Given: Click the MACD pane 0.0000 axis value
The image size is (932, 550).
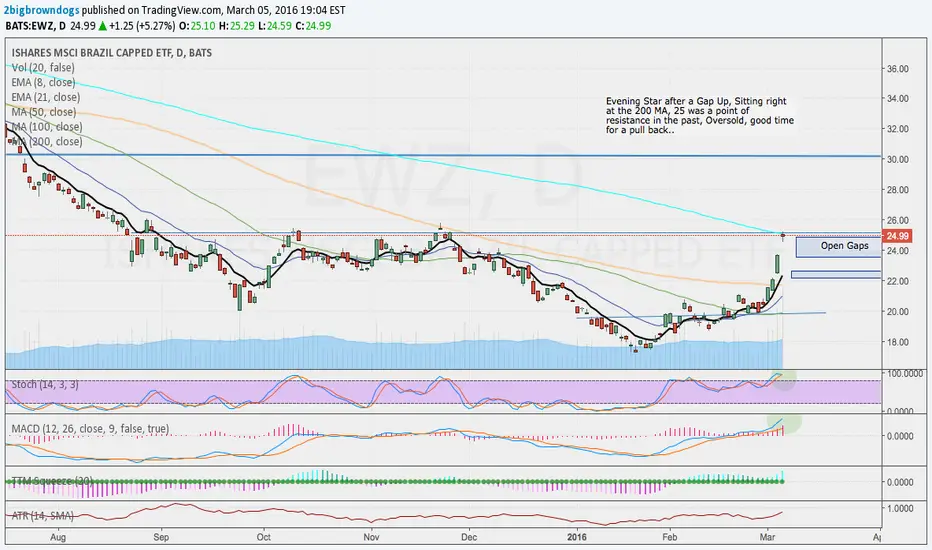Looking at the screenshot, I should [x=900, y=436].
